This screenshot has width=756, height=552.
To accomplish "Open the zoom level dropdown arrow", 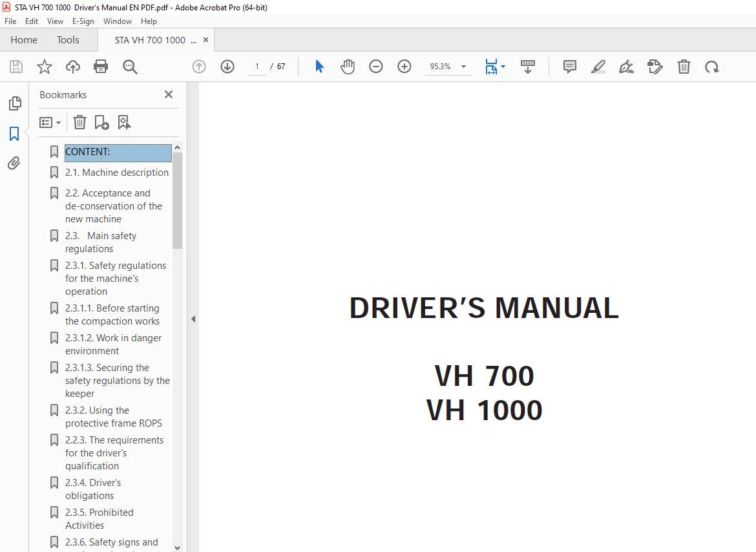I will point(463,67).
